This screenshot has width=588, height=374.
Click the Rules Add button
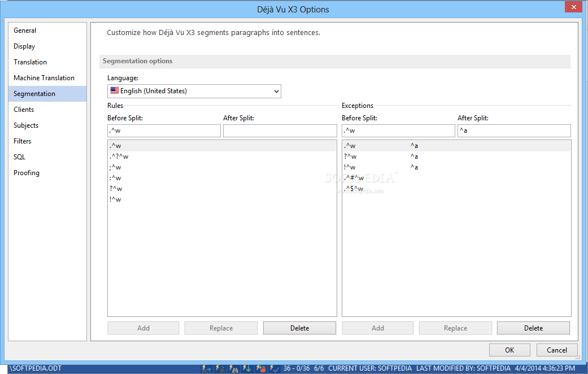(143, 328)
